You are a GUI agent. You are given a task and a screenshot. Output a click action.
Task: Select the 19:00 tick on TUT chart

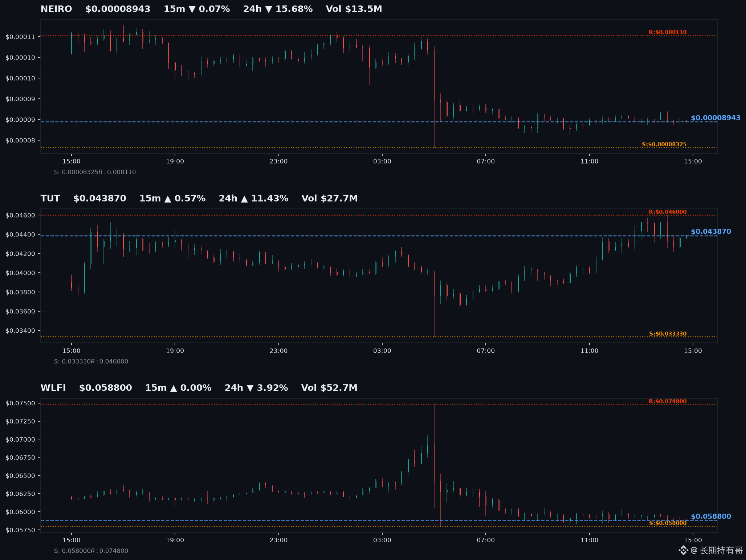(x=175, y=351)
